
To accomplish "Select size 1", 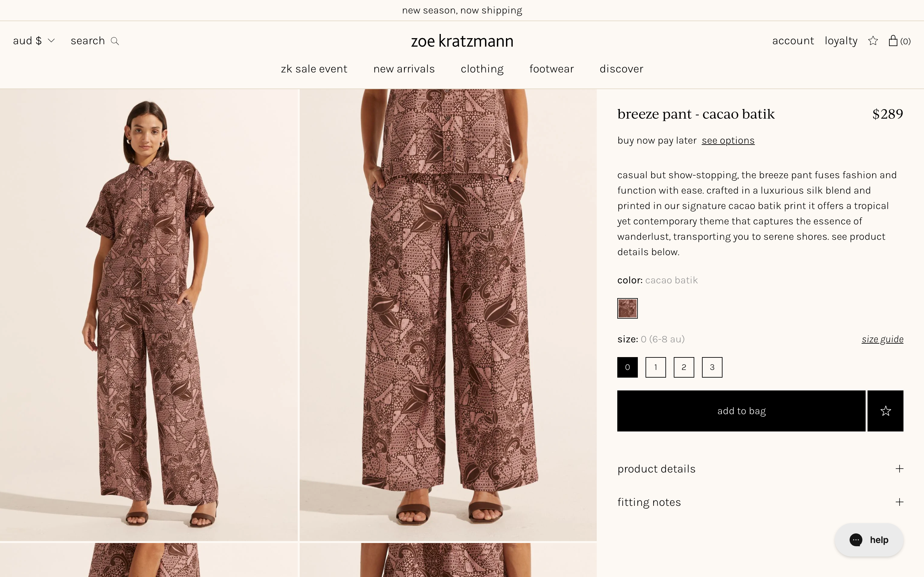I will (x=655, y=367).
